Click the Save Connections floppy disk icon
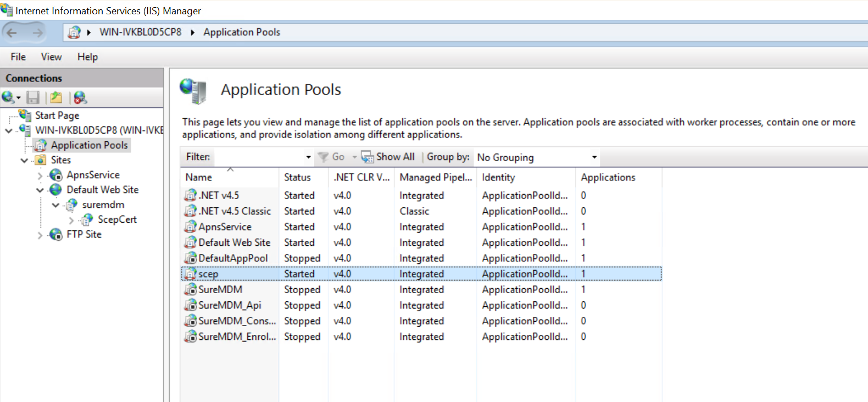Image resolution: width=868 pixels, height=402 pixels. 33,98
